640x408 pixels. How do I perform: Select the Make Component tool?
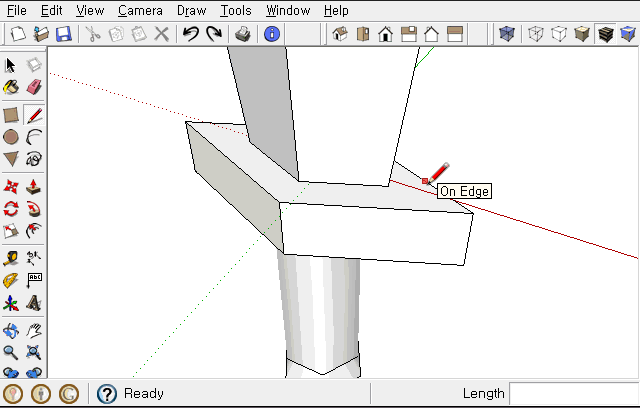[34, 65]
